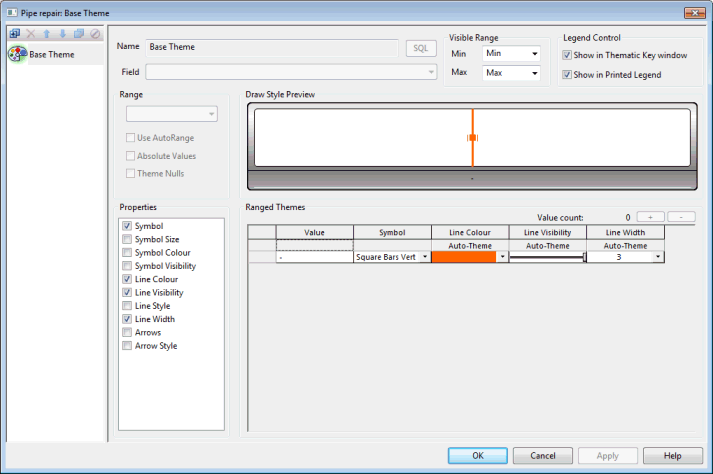Select Base Theme item in list
The image size is (713, 474).
[52, 55]
